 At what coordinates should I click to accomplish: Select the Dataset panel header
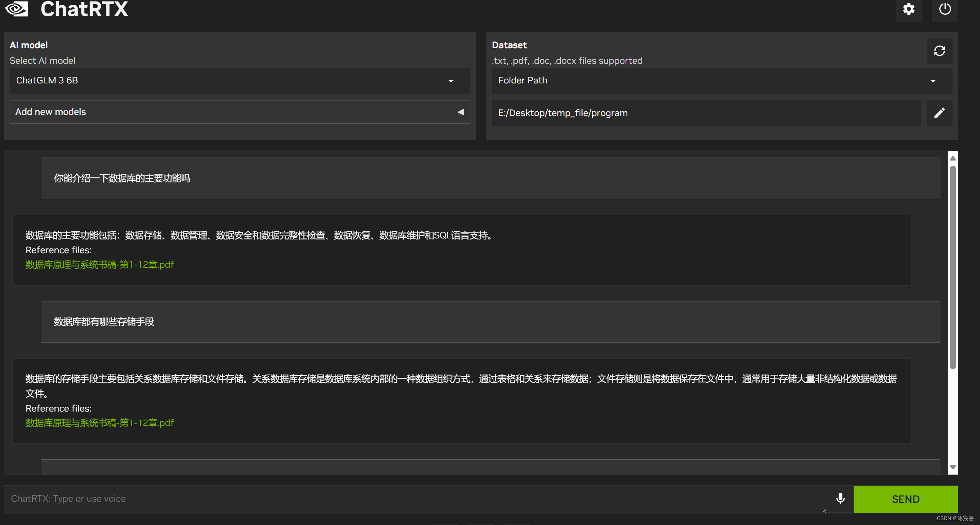[509, 44]
